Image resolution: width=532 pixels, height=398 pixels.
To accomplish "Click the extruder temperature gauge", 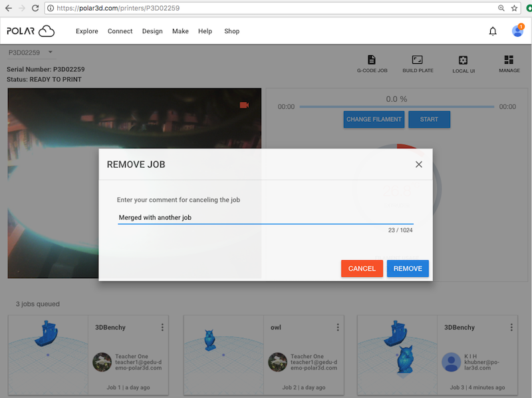I will (x=397, y=188).
